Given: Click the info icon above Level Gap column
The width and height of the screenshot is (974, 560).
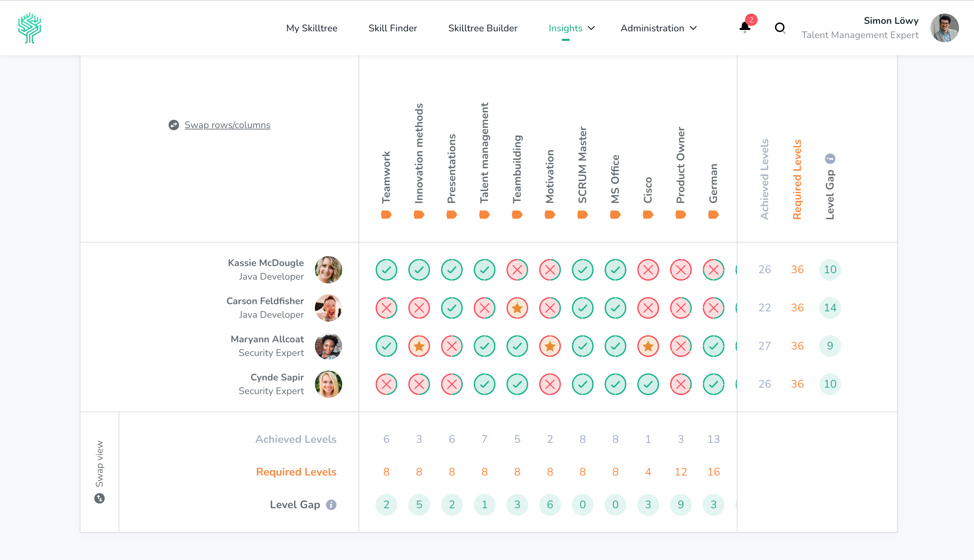Looking at the screenshot, I should click(x=830, y=158).
